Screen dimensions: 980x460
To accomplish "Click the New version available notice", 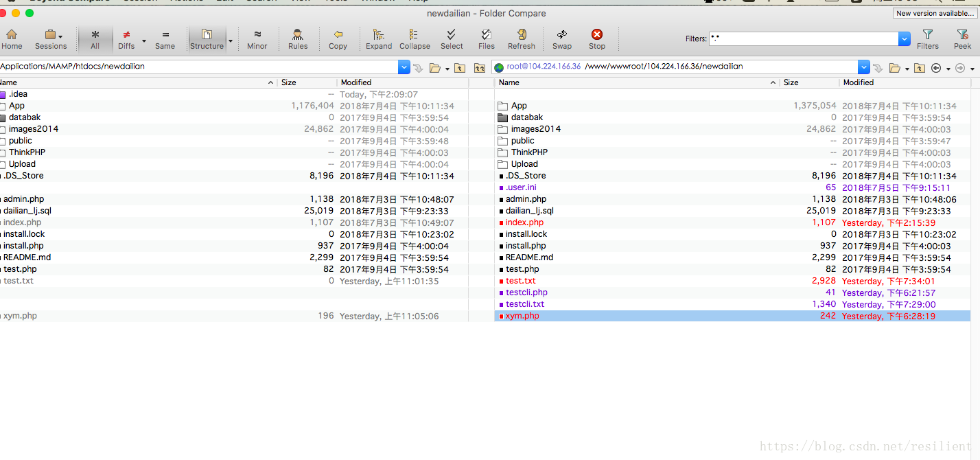I will pos(935,13).
